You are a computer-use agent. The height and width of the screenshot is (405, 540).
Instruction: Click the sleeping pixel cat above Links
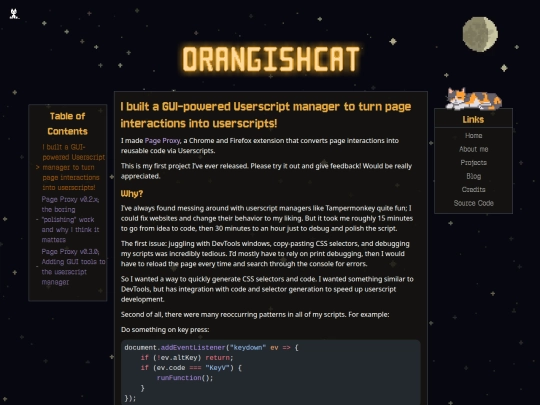click(x=474, y=99)
